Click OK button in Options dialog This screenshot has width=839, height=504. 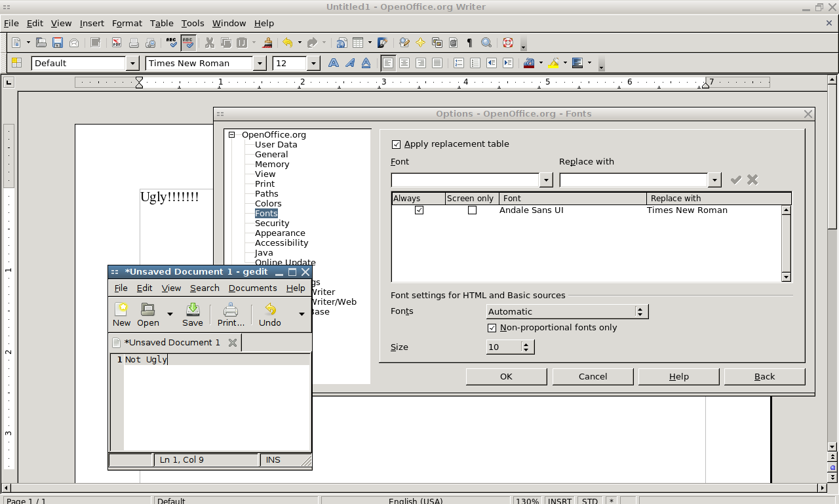(x=506, y=376)
